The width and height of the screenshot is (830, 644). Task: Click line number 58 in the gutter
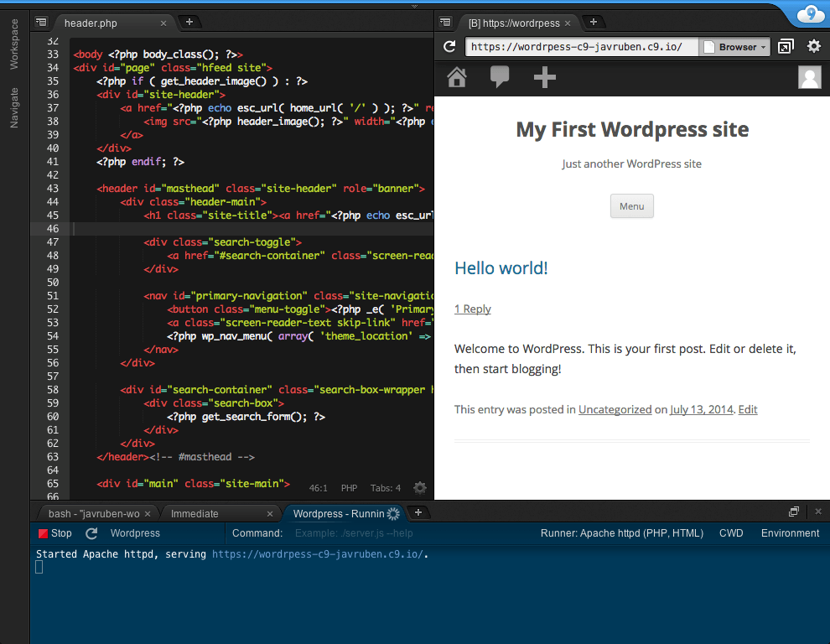point(53,390)
